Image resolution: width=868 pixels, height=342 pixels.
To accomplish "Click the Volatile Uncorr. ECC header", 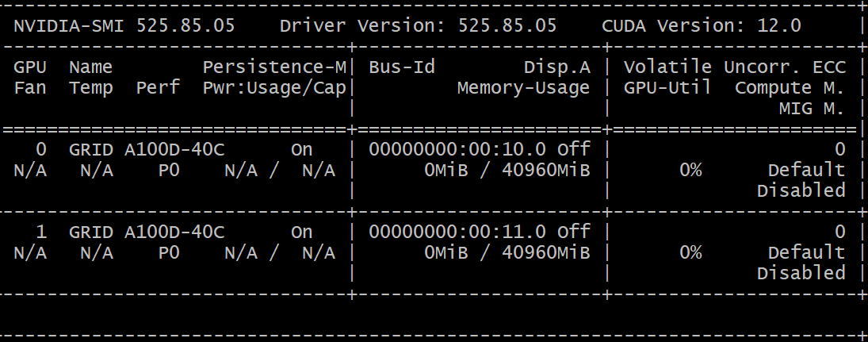I will tap(734, 67).
